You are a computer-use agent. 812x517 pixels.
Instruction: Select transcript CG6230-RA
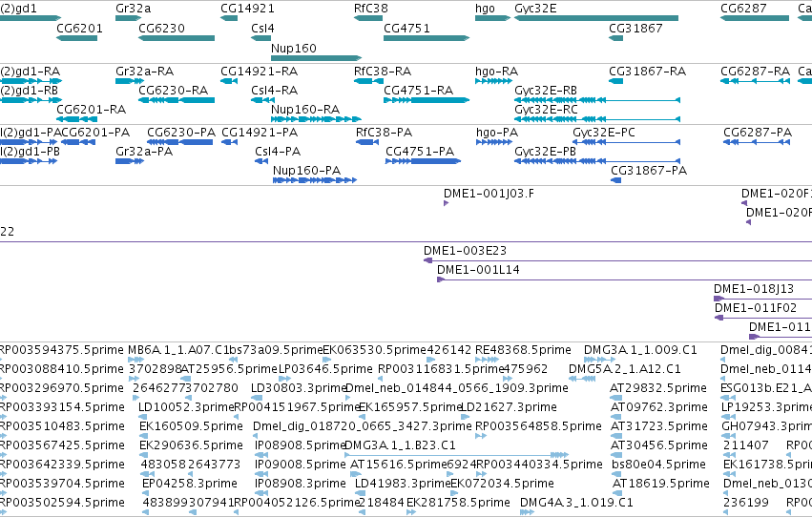pyautogui.click(x=177, y=100)
